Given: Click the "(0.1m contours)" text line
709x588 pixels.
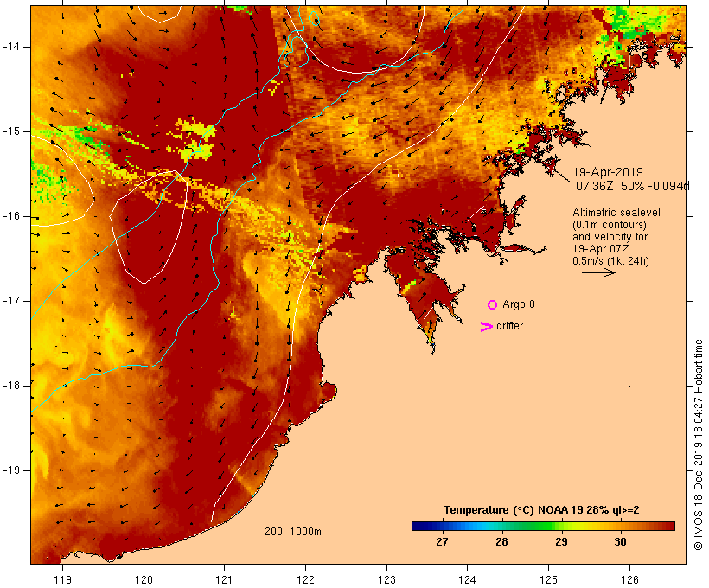Looking at the screenshot, I should point(610,225).
